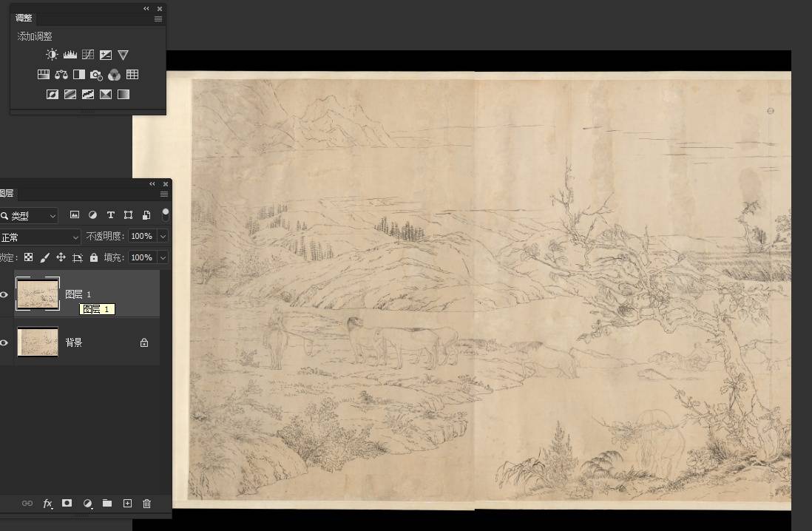
Task: Add a Curves adjustment layer
Action: [88, 55]
